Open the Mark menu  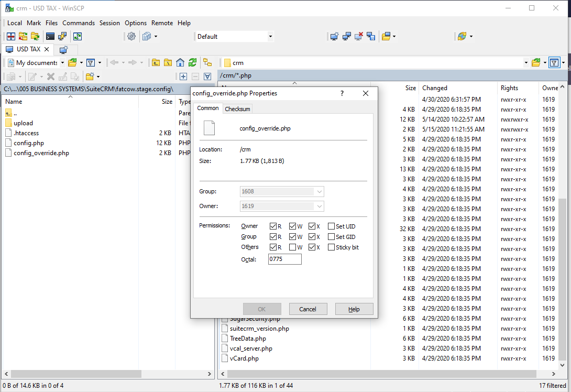coord(34,23)
